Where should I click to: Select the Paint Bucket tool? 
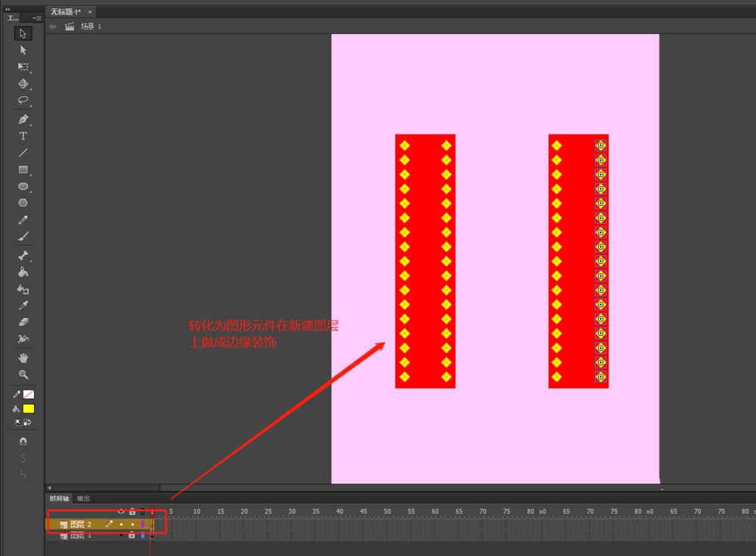pos(23,272)
